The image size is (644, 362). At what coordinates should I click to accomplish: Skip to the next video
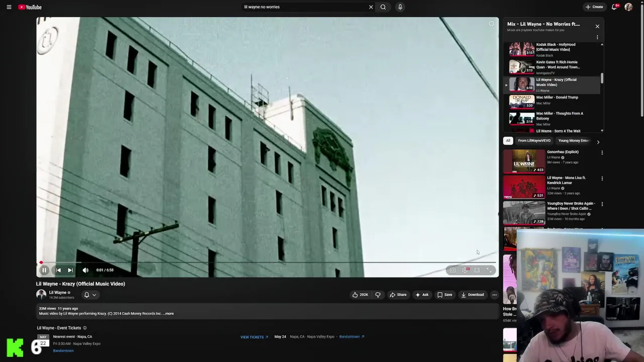click(70, 270)
